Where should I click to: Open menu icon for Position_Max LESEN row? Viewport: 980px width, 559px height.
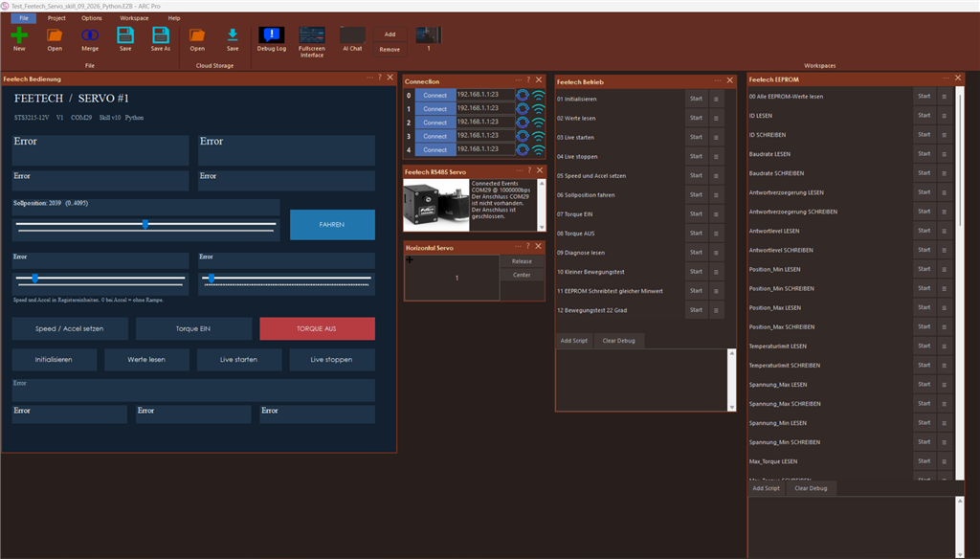point(945,307)
